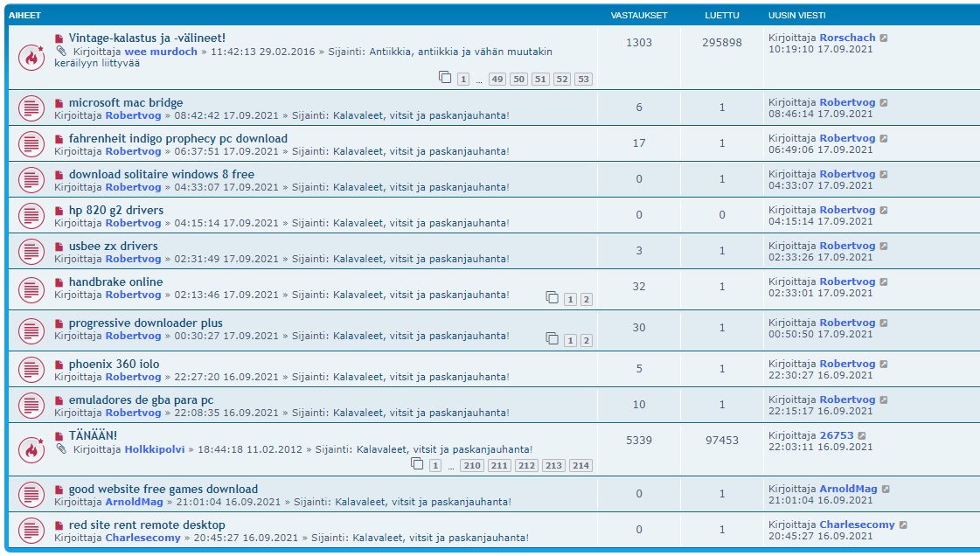Go to page 2 of handbrake online
The image size is (980, 556).
click(x=586, y=300)
